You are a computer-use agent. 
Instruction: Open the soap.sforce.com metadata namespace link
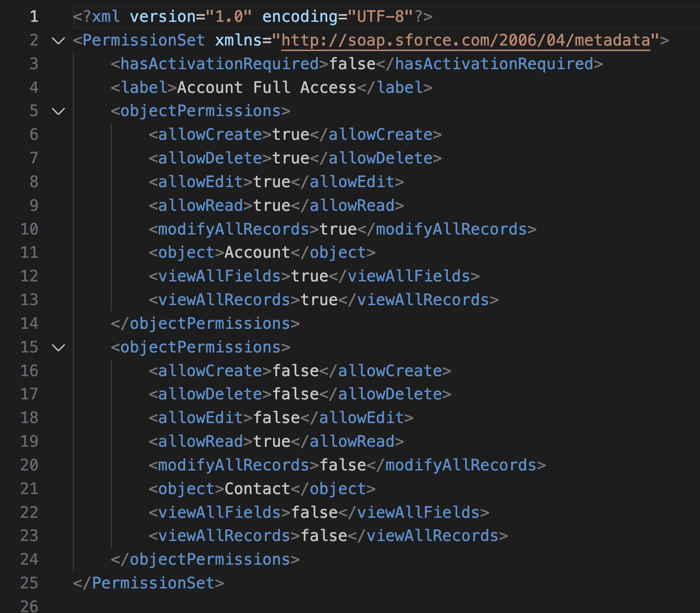[466, 41]
